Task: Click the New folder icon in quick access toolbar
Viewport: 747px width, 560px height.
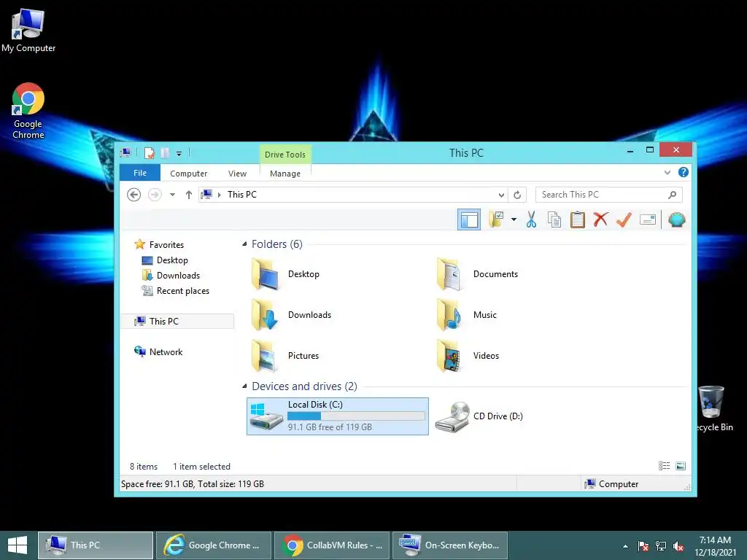Action: pyautogui.click(x=165, y=153)
